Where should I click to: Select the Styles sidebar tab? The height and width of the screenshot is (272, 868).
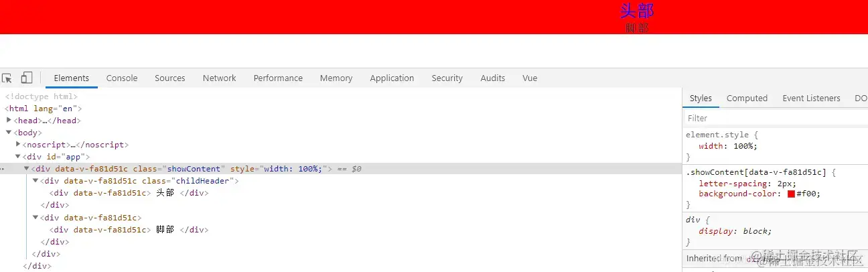(701, 98)
